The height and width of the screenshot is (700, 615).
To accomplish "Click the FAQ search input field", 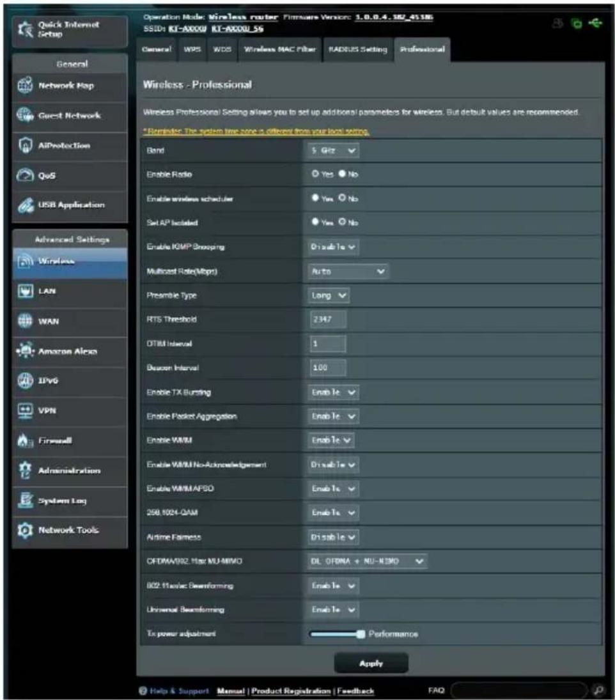I will (x=520, y=690).
